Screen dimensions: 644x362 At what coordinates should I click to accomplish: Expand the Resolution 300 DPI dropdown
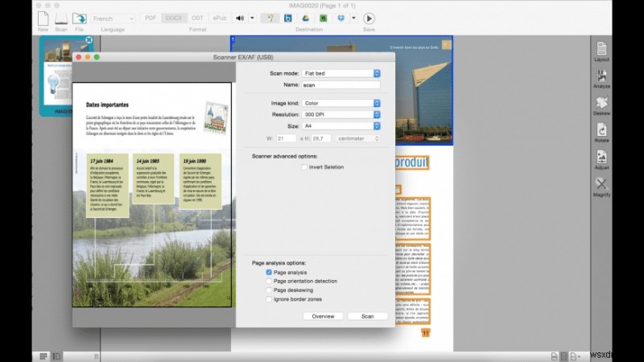pos(341,114)
